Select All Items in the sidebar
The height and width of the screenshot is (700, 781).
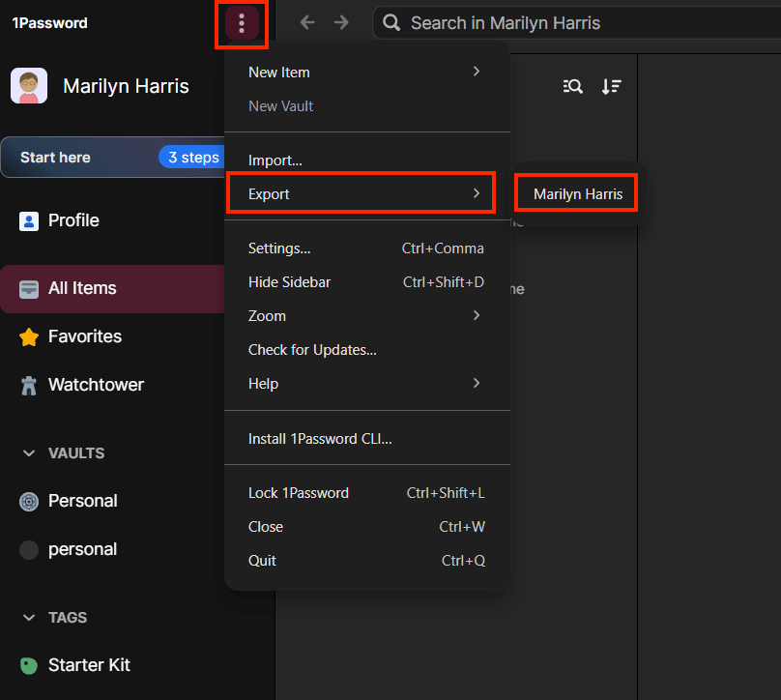coord(112,288)
